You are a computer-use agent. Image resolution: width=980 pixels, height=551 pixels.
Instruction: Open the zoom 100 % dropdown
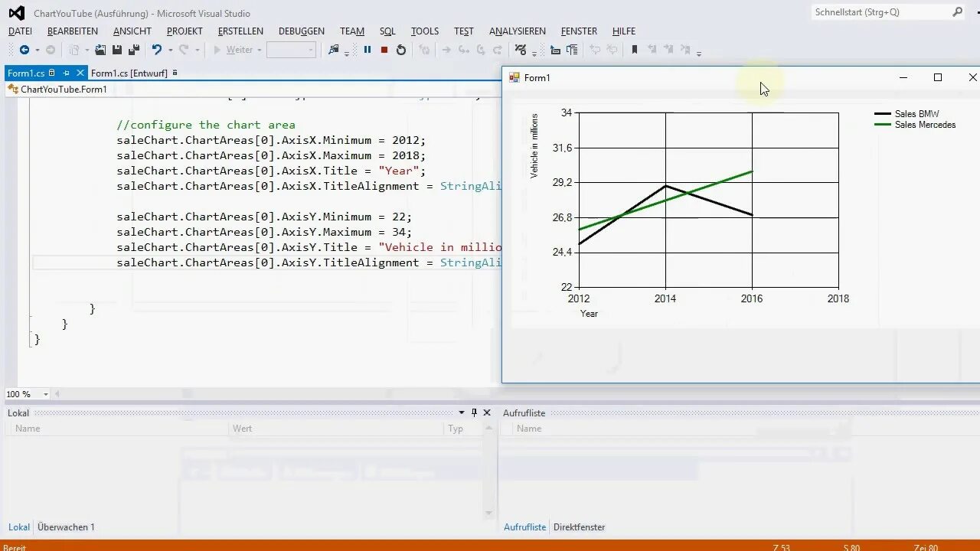(x=46, y=394)
